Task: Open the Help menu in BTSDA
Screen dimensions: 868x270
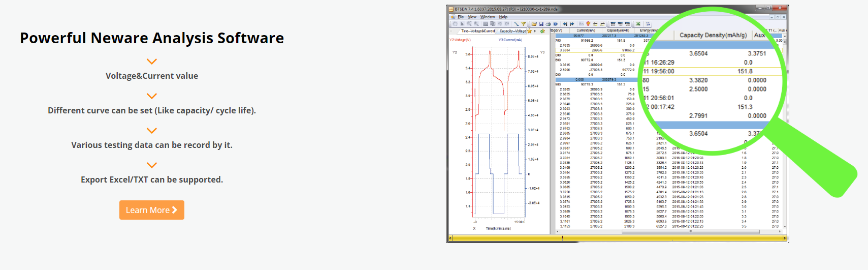Action: tap(503, 17)
